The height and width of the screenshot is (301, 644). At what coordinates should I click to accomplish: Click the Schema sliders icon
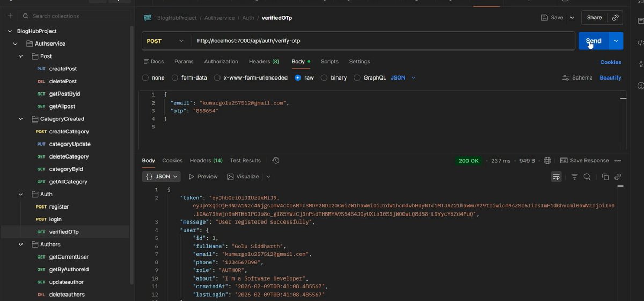(x=566, y=78)
